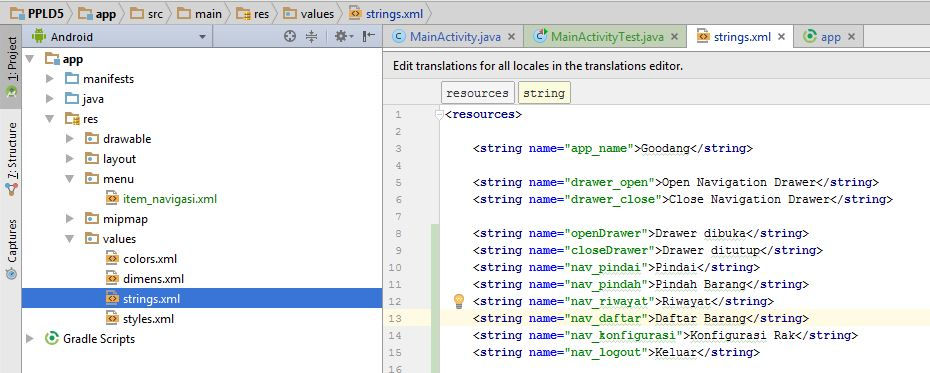
Task: Click the manifests folder icon
Action: (x=72, y=79)
